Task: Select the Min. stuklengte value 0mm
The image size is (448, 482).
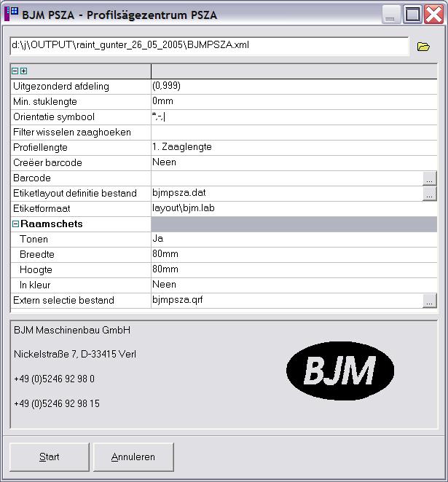Action: [x=294, y=102]
